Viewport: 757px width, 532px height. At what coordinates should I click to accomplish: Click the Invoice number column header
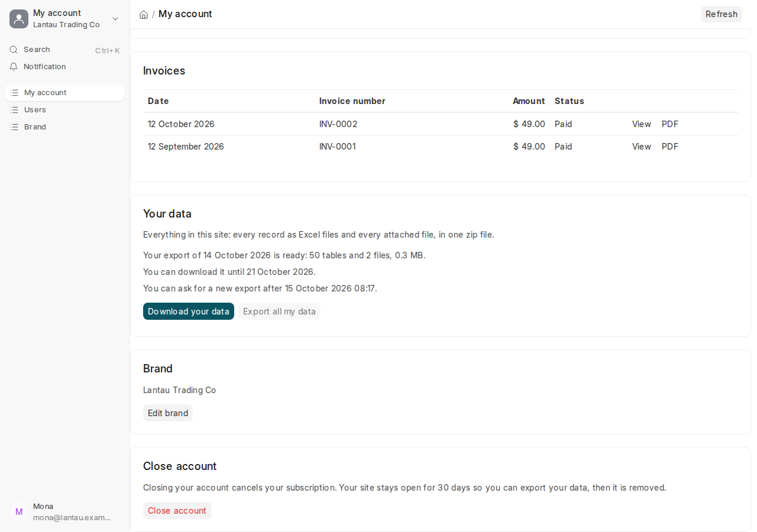(352, 101)
